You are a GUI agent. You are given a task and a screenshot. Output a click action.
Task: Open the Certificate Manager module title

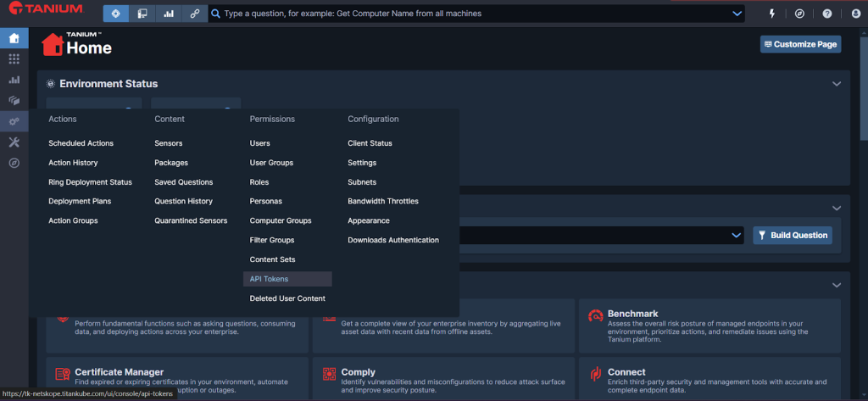point(119,372)
